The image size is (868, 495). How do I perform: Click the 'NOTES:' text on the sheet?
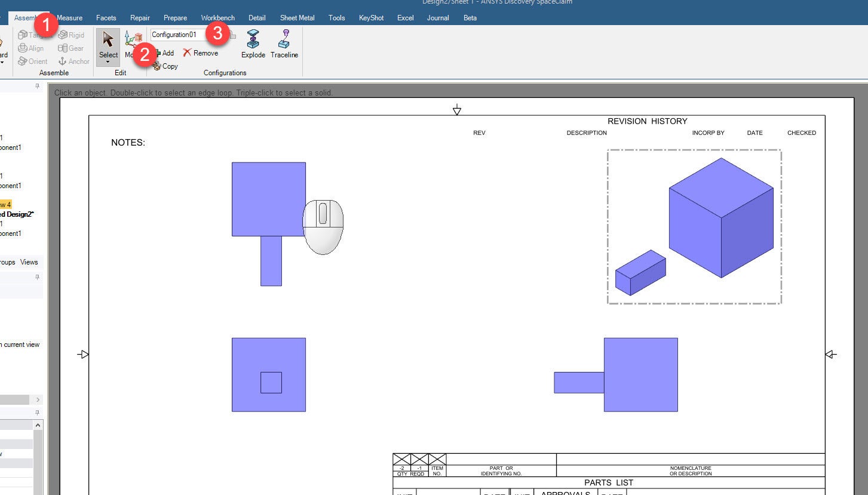(x=128, y=143)
